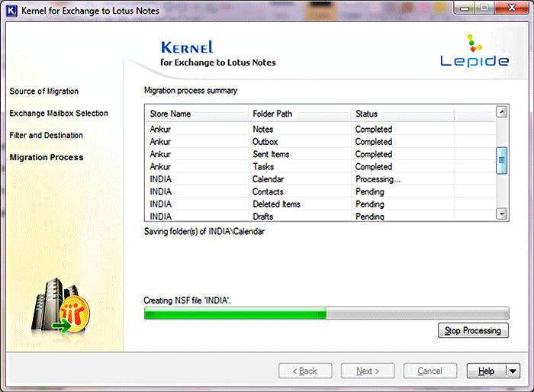Select the INDIA Contacts row
This screenshot has width=534, height=392.
[320, 191]
